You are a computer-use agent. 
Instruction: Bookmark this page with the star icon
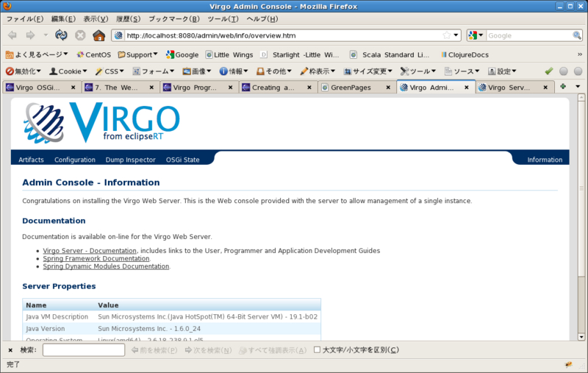pos(446,35)
